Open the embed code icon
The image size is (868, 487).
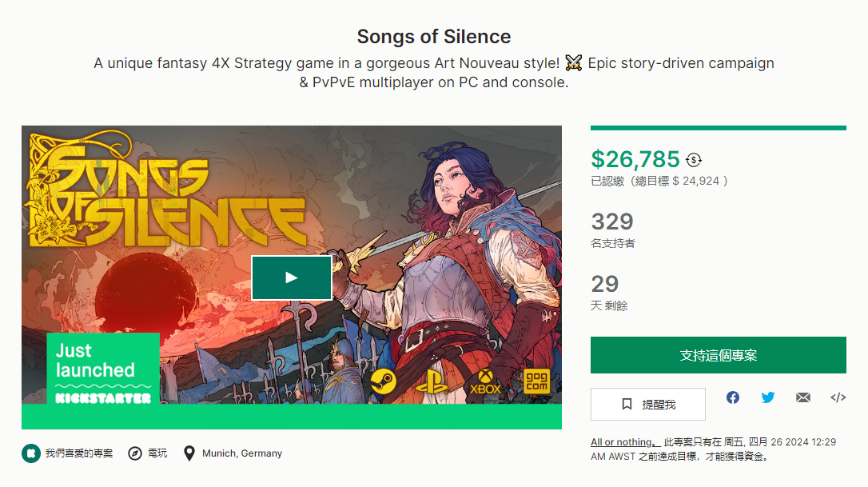(838, 397)
